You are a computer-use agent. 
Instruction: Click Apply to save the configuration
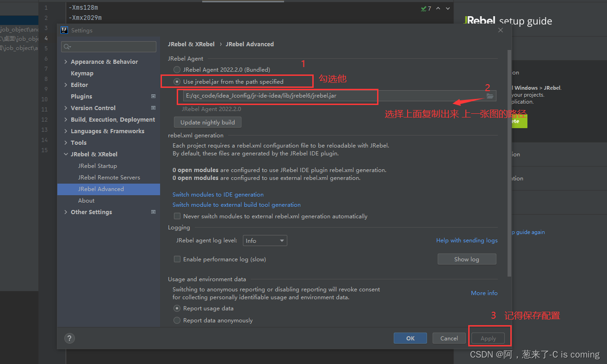[488, 339]
